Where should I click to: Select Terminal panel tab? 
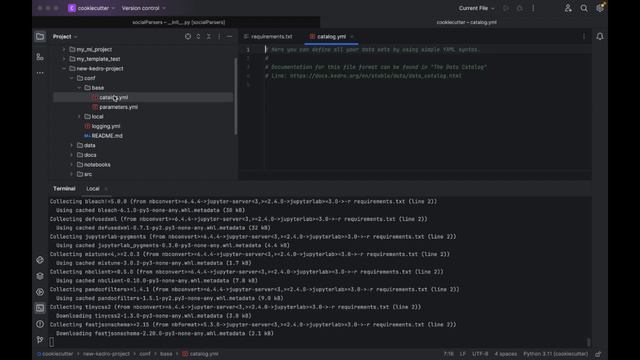coord(64,189)
